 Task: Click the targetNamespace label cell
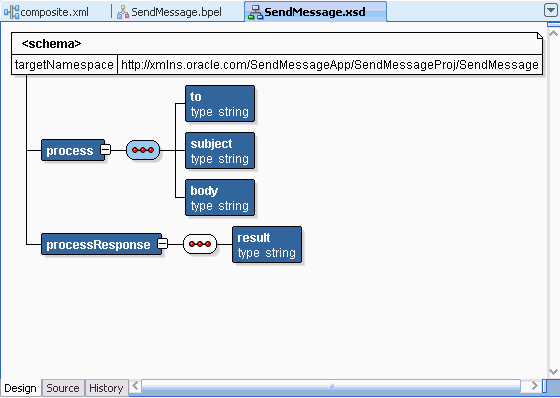click(x=64, y=65)
